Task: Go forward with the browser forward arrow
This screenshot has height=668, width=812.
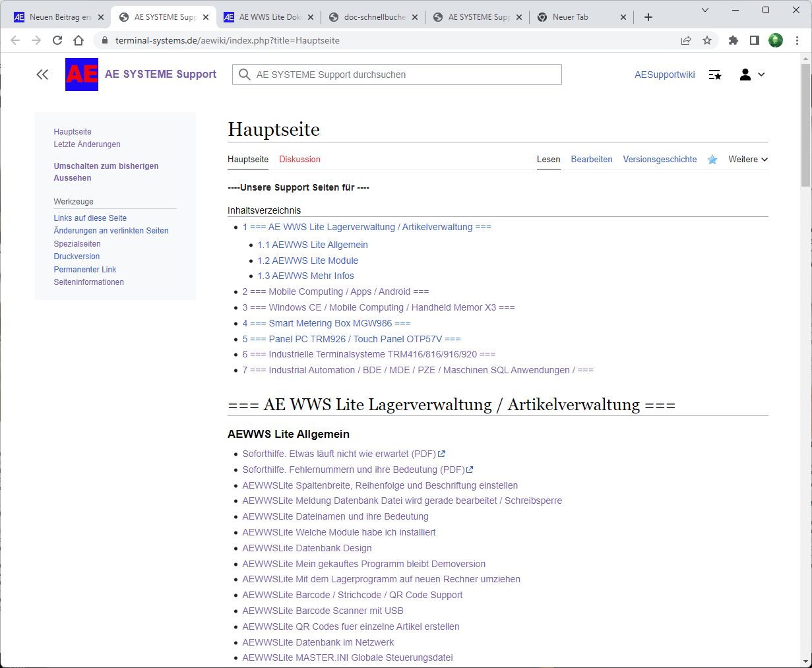Action: coord(36,40)
